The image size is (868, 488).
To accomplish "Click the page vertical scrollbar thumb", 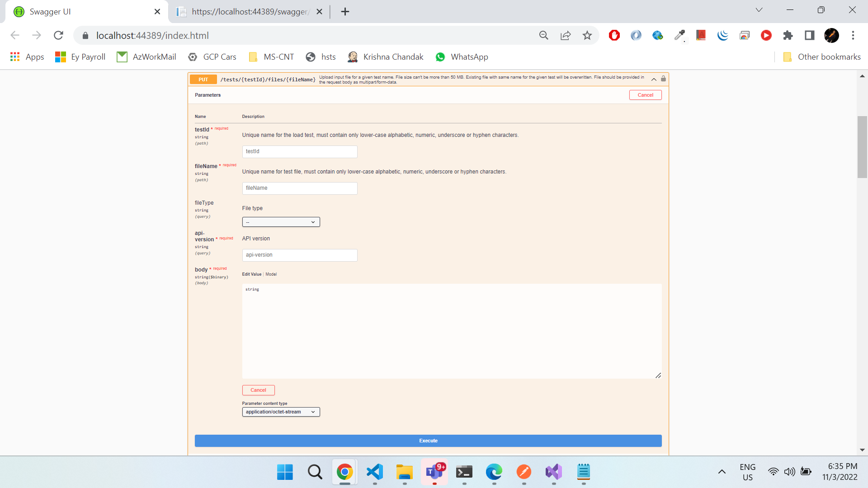I will (862, 147).
